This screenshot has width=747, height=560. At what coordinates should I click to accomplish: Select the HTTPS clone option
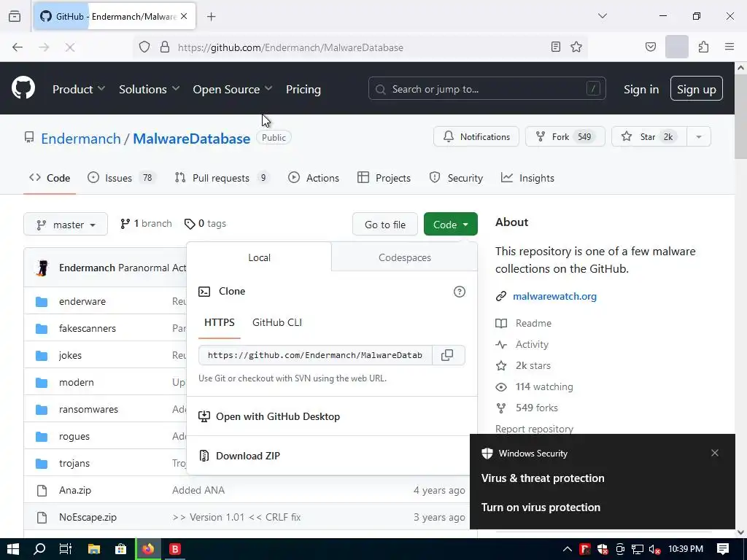(x=219, y=322)
